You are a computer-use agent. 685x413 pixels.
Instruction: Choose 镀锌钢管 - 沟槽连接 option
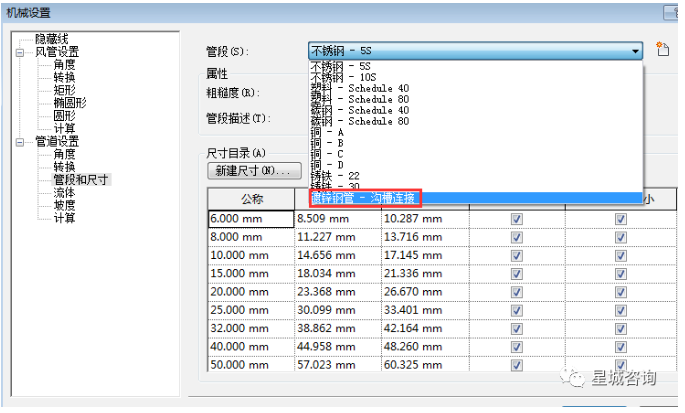point(476,198)
